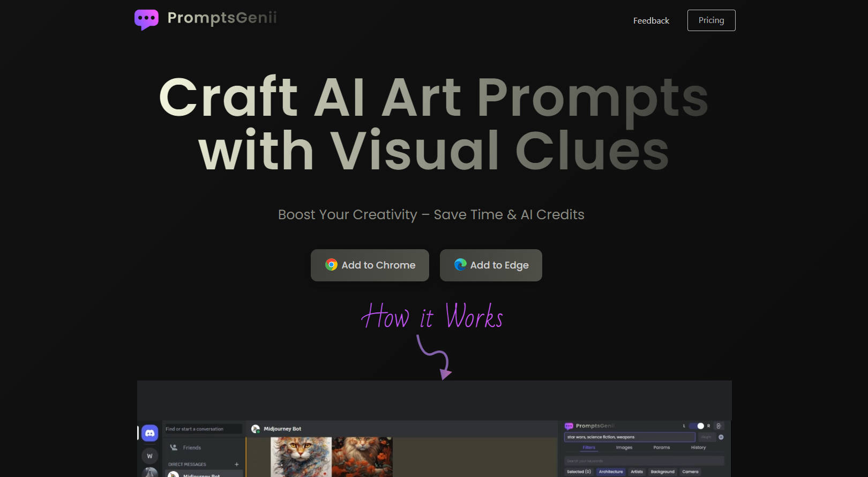
Task: Switch to the Filters tab
Action: tap(589, 448)
